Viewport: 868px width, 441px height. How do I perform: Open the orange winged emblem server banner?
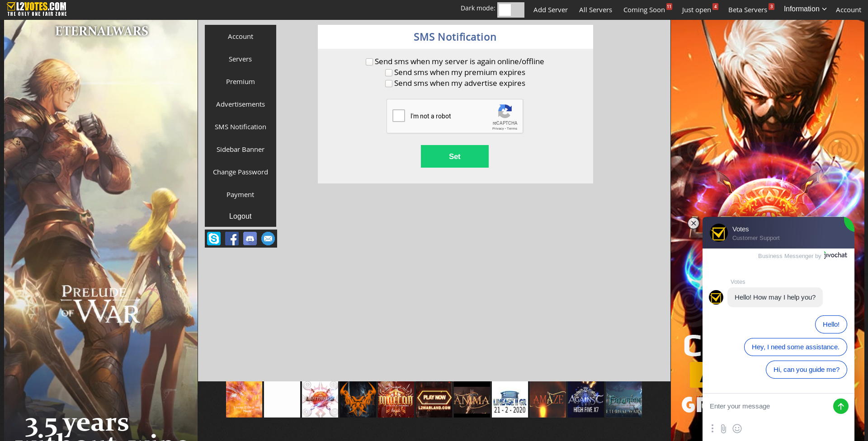tap(358, 399)
